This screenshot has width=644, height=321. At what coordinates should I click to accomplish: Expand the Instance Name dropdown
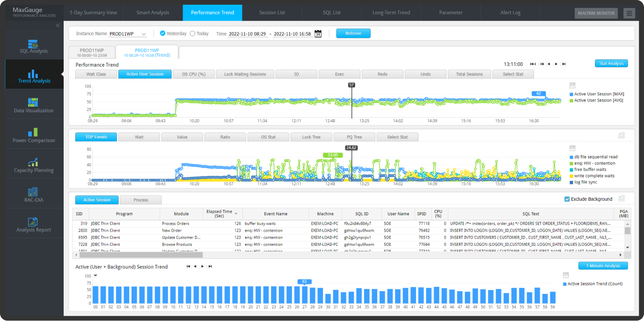144,34
